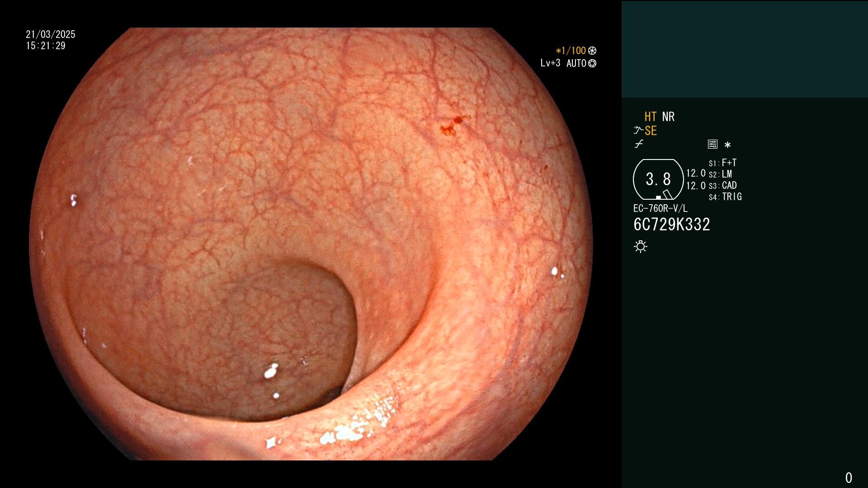This screenshot has width=868, height=488.
Task: Click the white asterisk next to sliders icon
Action: click(727, 145)
